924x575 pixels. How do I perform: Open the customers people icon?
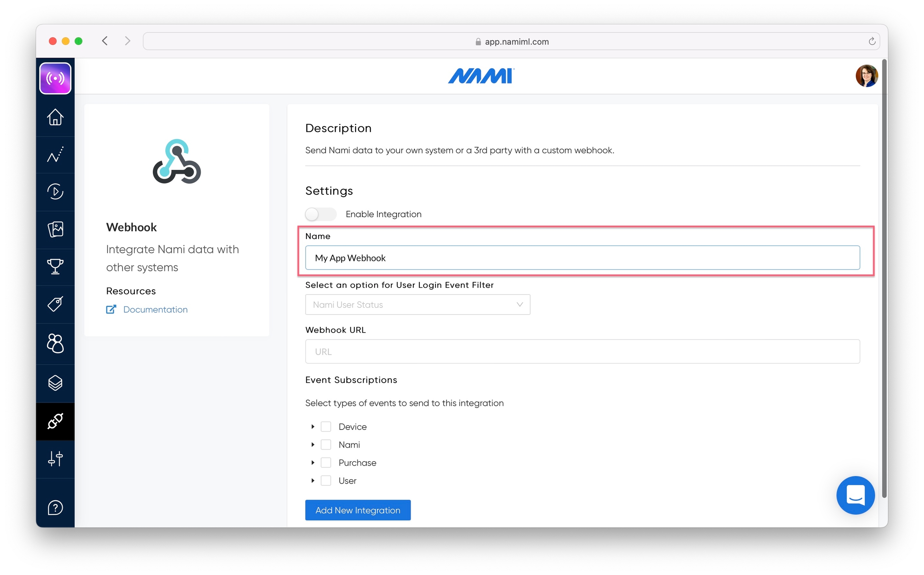(55, 343)
